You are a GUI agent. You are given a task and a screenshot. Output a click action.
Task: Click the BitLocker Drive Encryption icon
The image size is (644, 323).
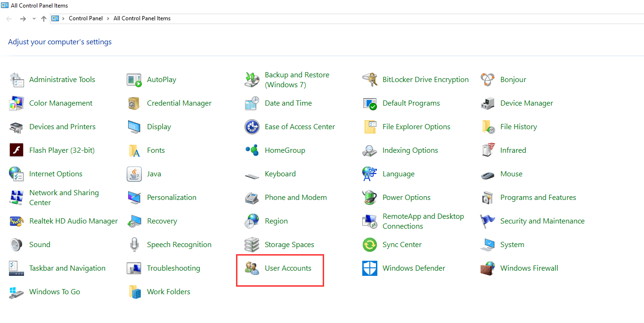[370, 80]
